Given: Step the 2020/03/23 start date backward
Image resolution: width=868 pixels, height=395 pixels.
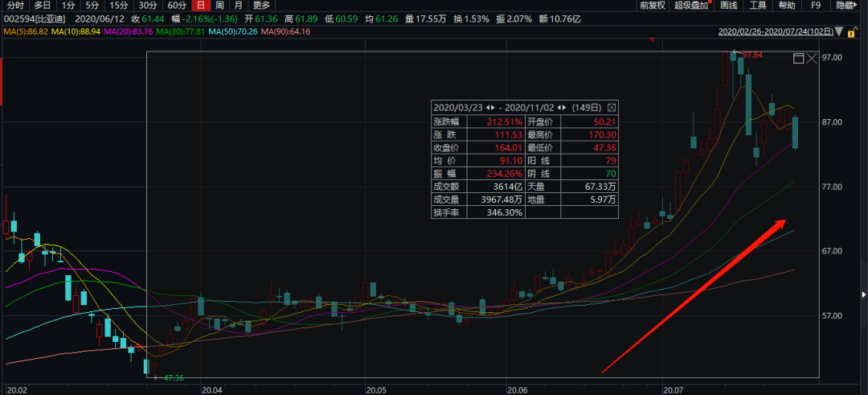Looking at the screenshot, I should [x=487, y=107].
